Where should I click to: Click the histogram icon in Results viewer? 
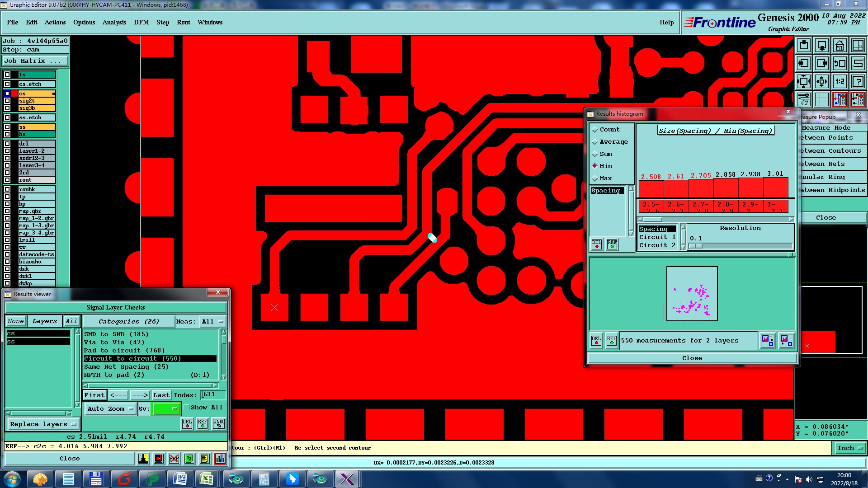pos(220,459)
